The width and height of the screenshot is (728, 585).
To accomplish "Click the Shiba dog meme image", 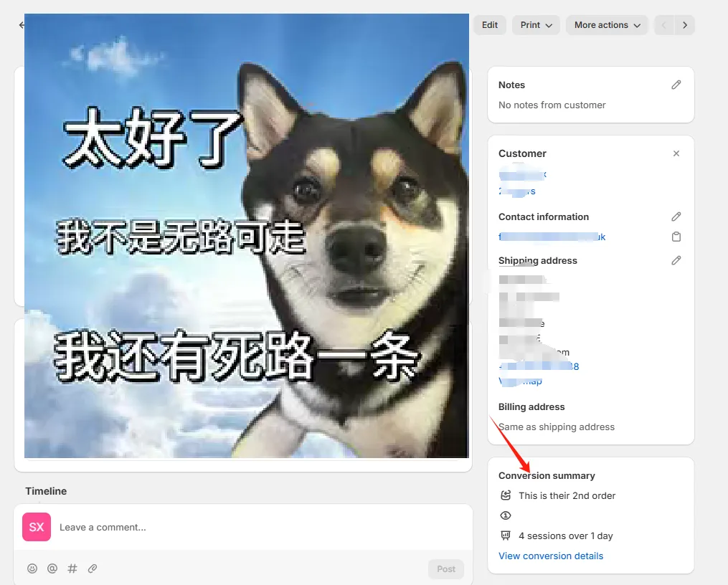I will coord(246,235).
